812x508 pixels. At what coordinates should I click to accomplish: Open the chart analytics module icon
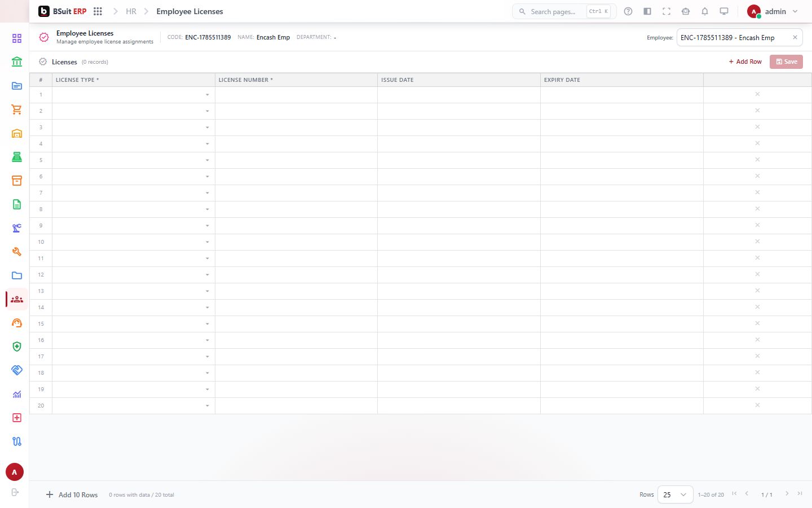point(17,394)
